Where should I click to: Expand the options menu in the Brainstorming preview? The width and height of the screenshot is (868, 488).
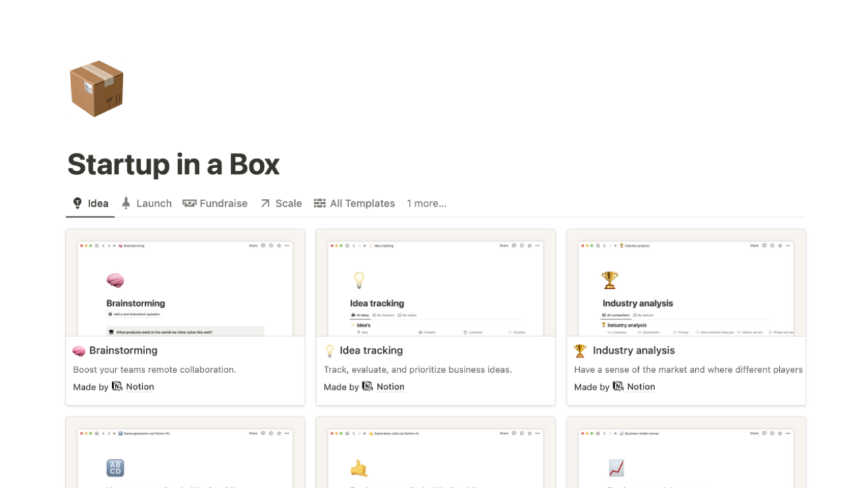[x=287, y=246]
